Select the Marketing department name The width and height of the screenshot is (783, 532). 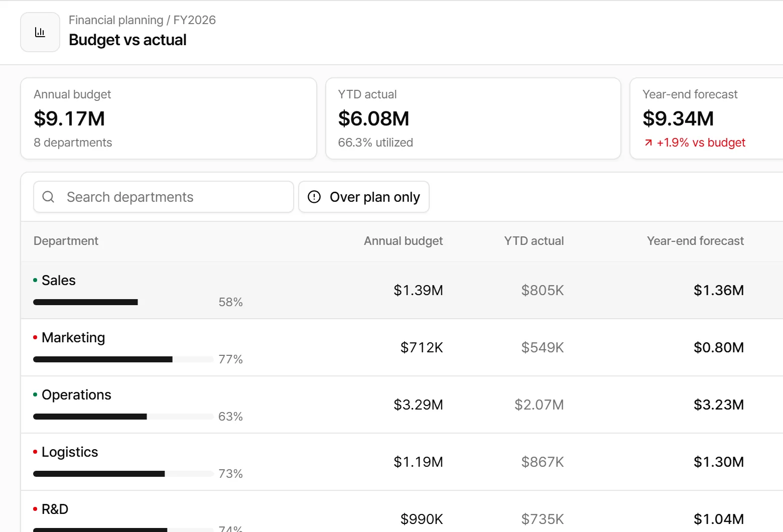coord(73,337)
